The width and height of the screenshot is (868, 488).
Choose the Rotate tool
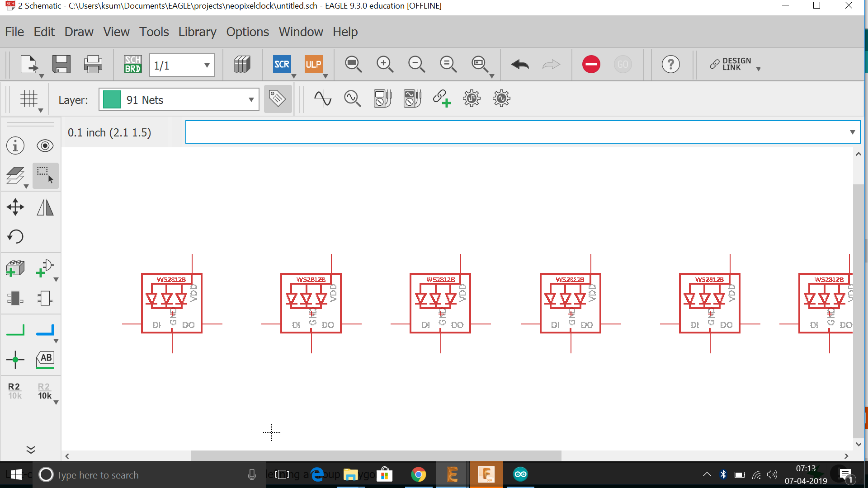pyautogui.click(x=15, y=236)
